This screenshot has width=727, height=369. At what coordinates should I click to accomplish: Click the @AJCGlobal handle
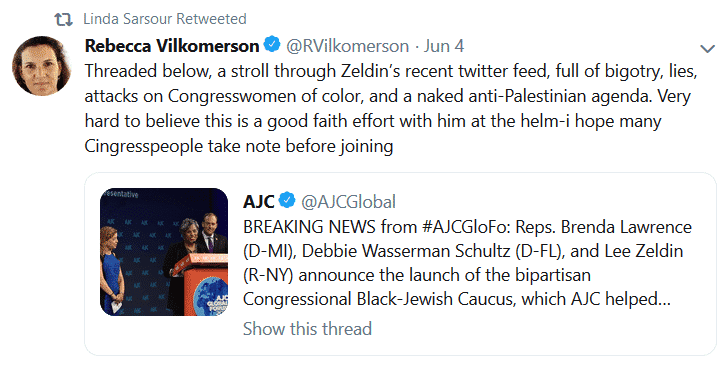(x=348, y=202)
